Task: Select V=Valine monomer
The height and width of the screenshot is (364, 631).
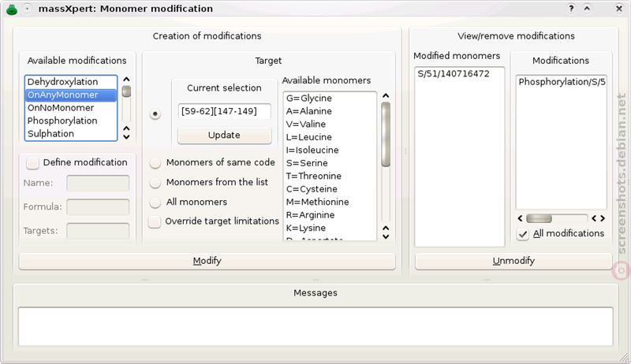Action: coord(330,124)
